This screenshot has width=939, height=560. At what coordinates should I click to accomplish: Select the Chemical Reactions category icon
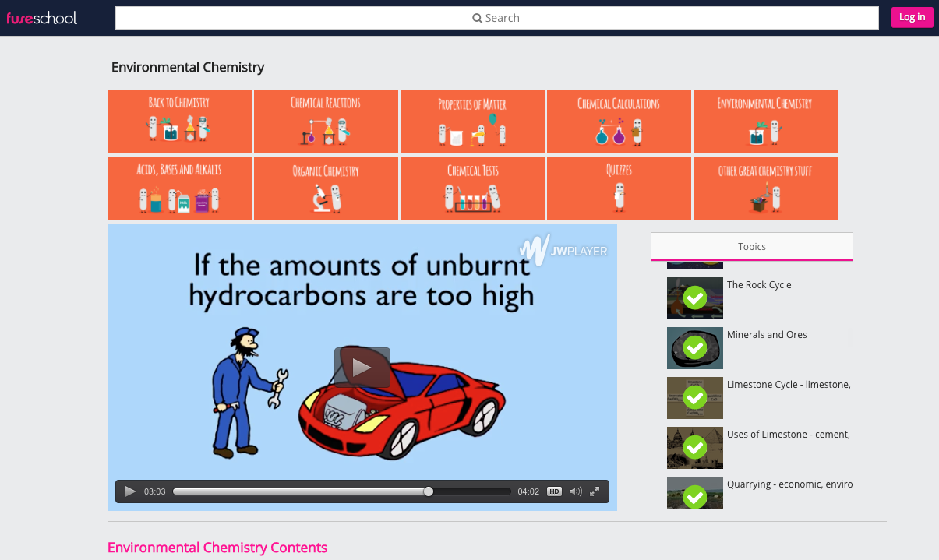point(326,122)
